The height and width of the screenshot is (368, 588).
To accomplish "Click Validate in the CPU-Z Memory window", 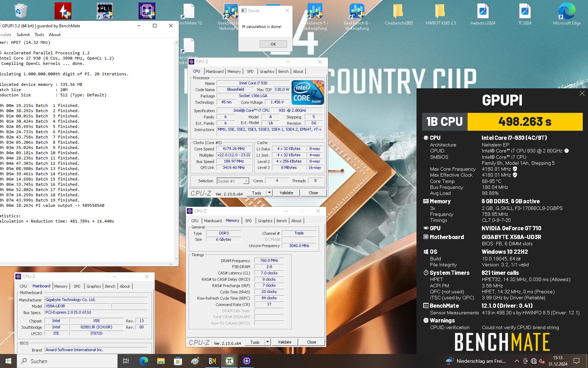I will [x=285, y=342].
